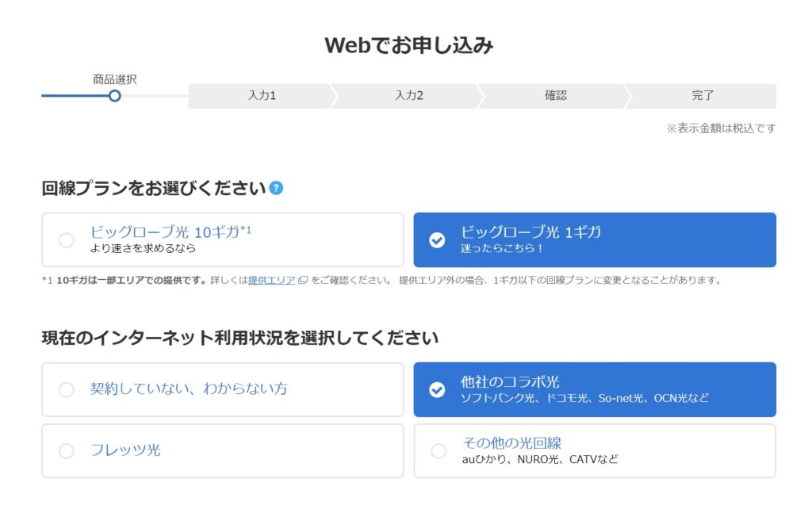
Task: Select the その他の光回線 radio circle
Action: [439, 450]
